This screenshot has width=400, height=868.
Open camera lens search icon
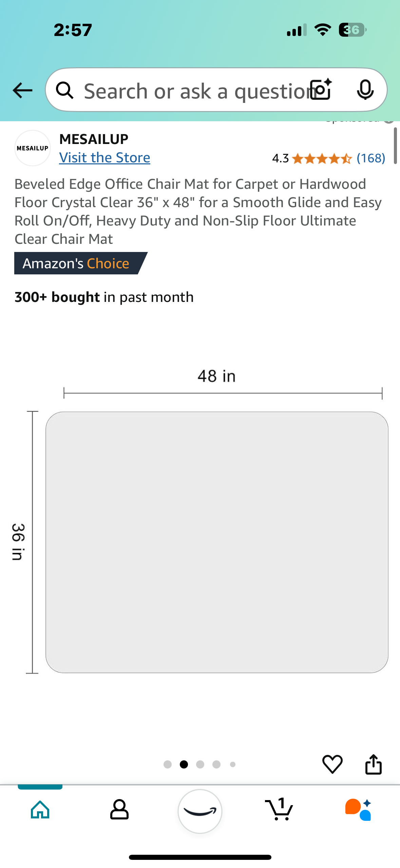tap(321, 89)
